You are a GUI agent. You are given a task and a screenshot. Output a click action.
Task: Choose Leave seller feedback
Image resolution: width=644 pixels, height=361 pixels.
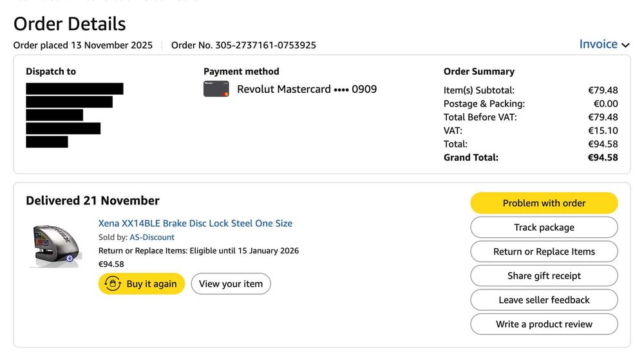[x=544, y=300]
